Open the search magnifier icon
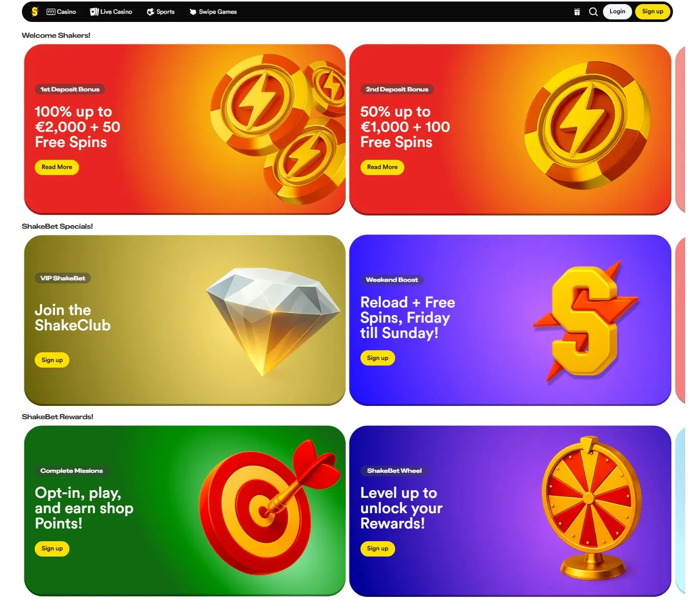Screen dimensions: 700x603 pos(593,12)
